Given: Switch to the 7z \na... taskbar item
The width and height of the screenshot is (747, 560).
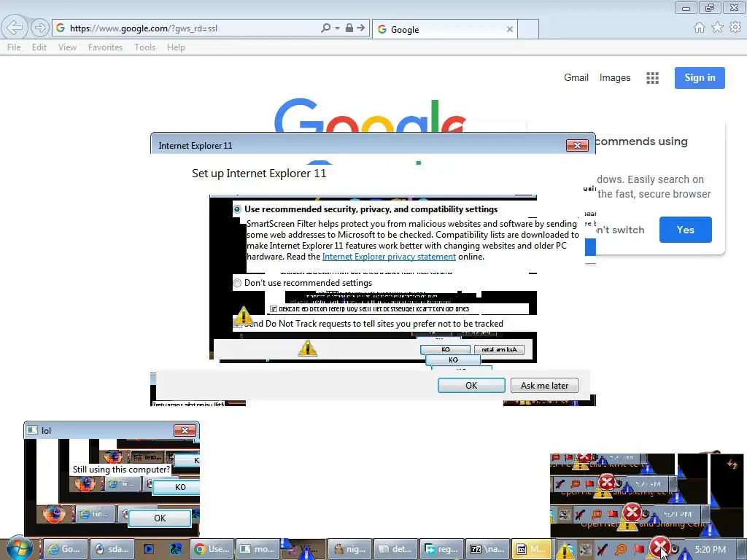Looking at the screenshot, I should (x=488, y=549).
